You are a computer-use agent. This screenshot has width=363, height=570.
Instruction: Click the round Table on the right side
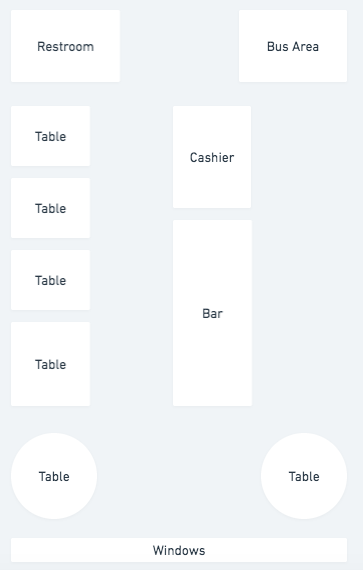coord(304,476)
